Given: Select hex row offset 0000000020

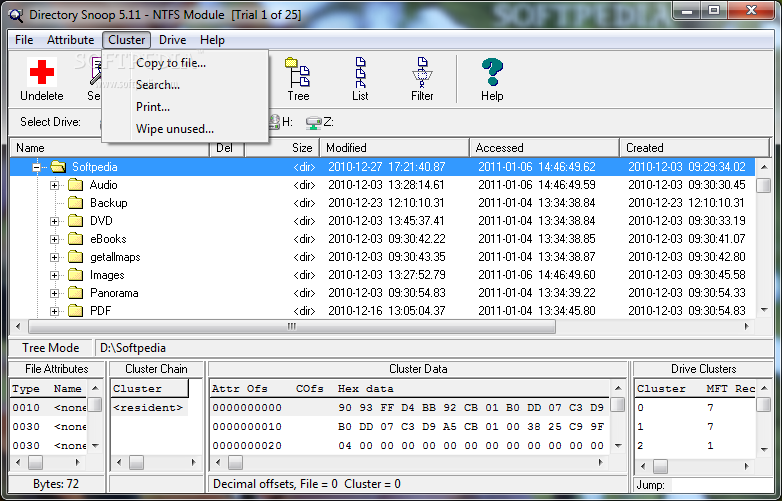Looking at the screenshot, I should tap(409, 446).
